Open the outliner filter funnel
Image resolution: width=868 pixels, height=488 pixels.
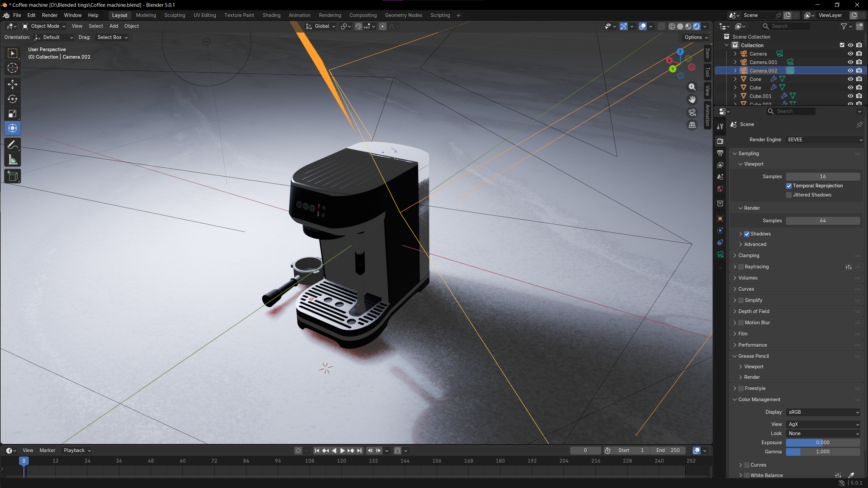pos(846,26)
